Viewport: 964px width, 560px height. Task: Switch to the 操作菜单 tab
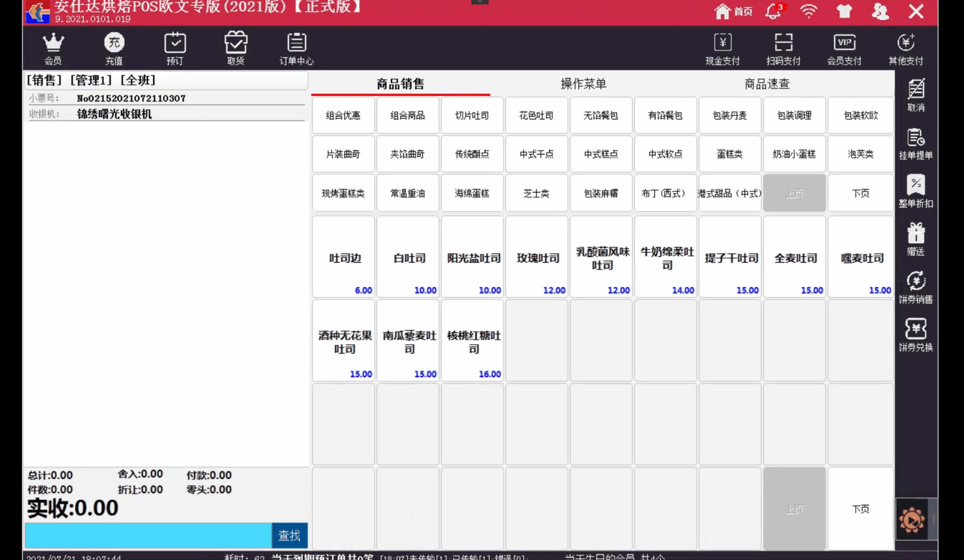pyautogui.click(x=584, y=84)
